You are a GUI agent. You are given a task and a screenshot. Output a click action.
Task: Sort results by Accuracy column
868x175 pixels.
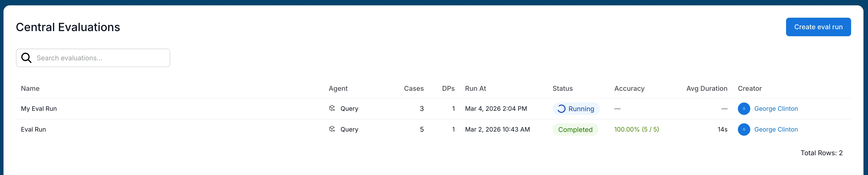629,88
